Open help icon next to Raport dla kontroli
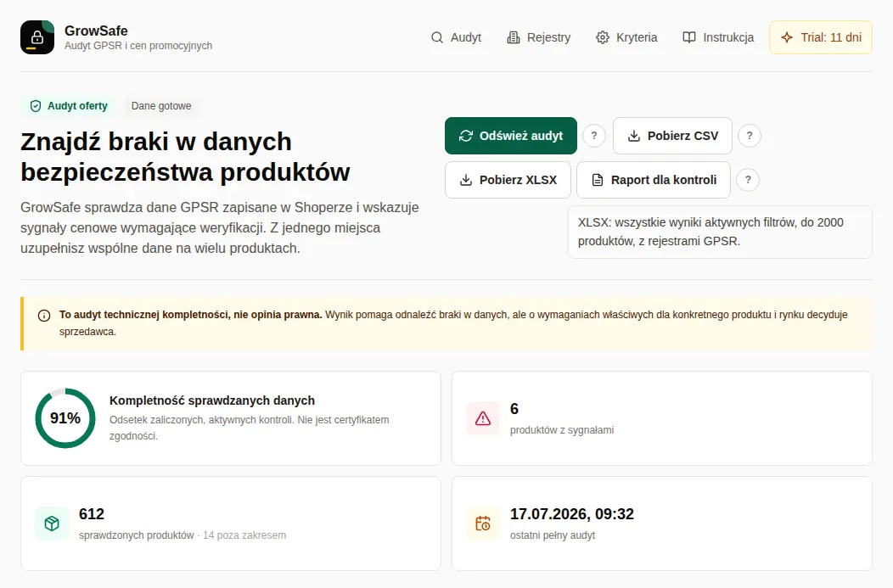893x588 pixels. tap(748, 180)
